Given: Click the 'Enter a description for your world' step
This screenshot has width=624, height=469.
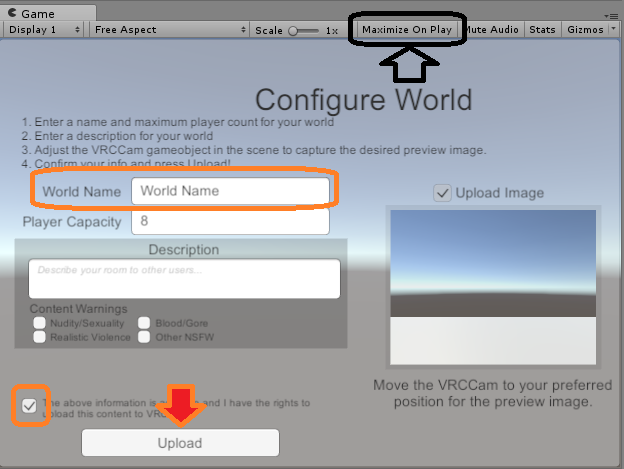Looking at the screenshot, I should click(x=117, y=136).
